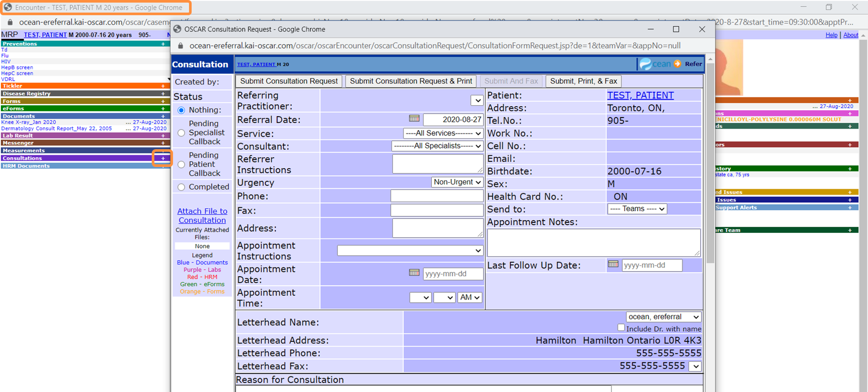Image resolution: width=868 pixels, height=392 pixels.
Task: Click the Consultations section header
Action: [22, 158]
